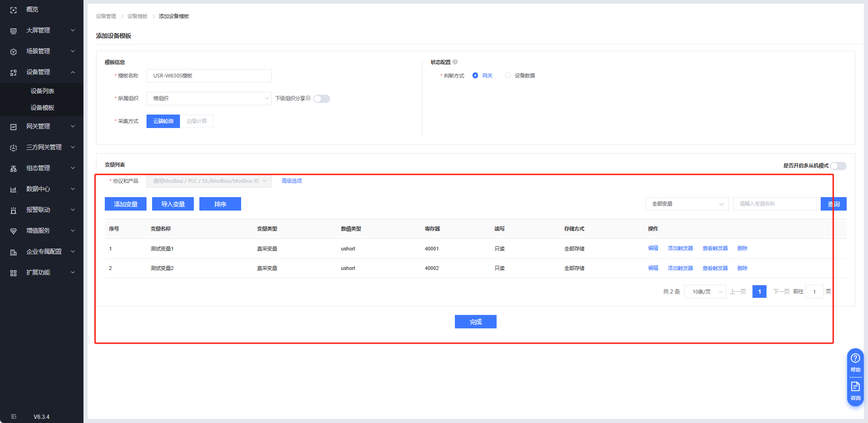Open the 所属组织 dropdown
Image resolution: width=868 pixels, height=423 pixels.
click(x=209, y=98)
